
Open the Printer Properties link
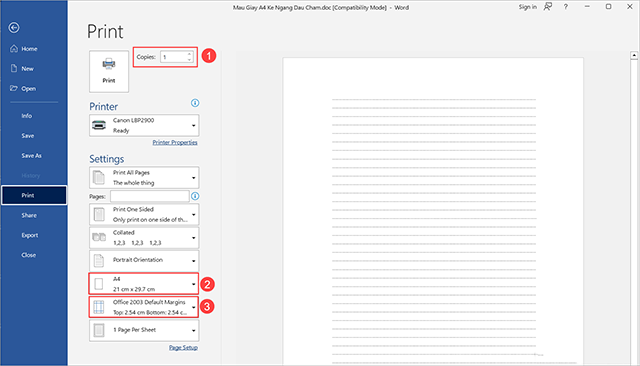pyautogui.click(x=175, y=142)
